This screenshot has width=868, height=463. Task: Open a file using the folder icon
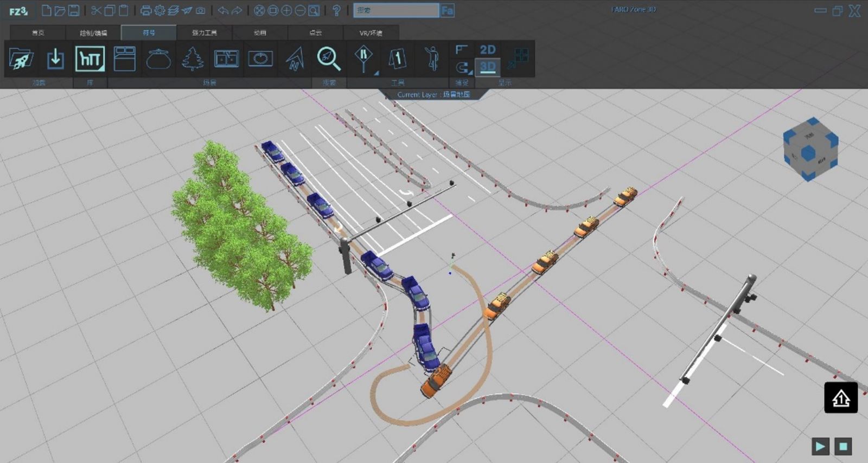point(60,10)
